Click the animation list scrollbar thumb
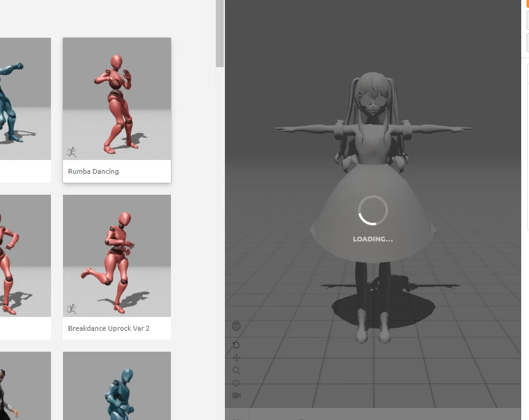The width and height of the screenshot is (529, 420). (220, 34)
